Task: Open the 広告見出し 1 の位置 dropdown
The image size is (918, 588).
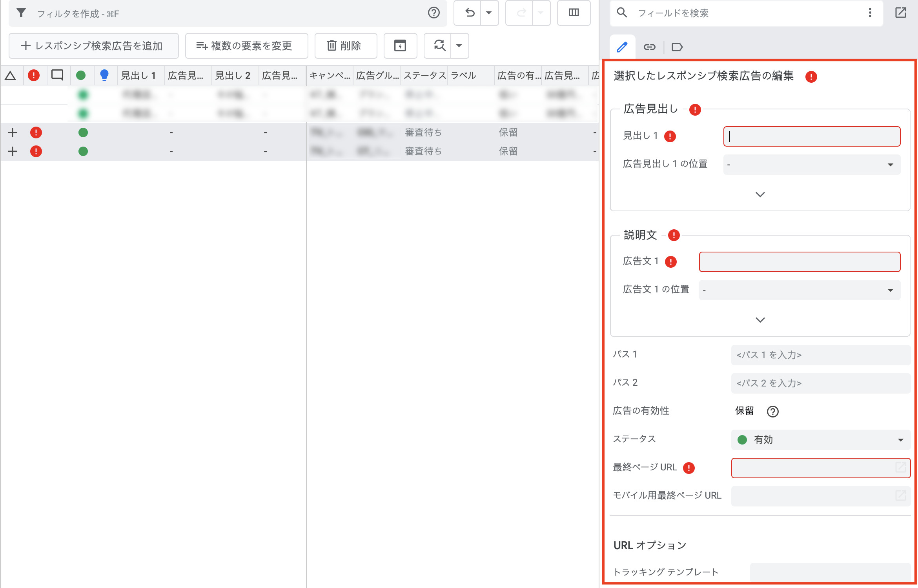Action: pyautogui.click(x=811, y=165)
